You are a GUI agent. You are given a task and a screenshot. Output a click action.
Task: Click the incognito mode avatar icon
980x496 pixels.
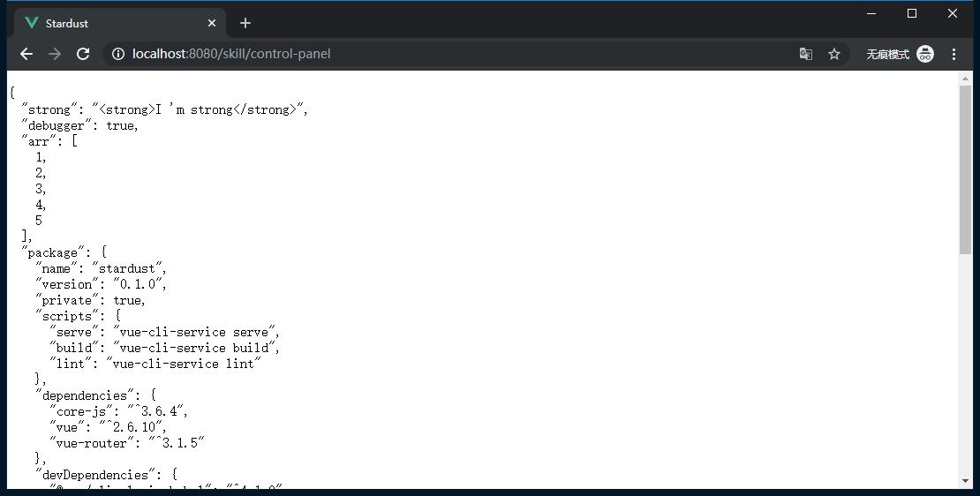point(924,54)
